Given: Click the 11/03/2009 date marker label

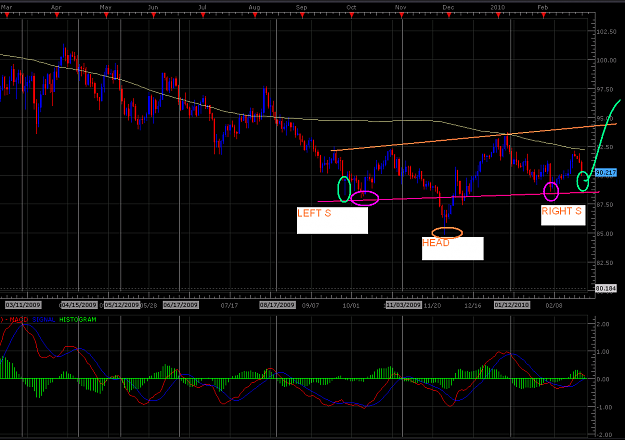Looking at the screenshot, I should click(x=403, y=305).
